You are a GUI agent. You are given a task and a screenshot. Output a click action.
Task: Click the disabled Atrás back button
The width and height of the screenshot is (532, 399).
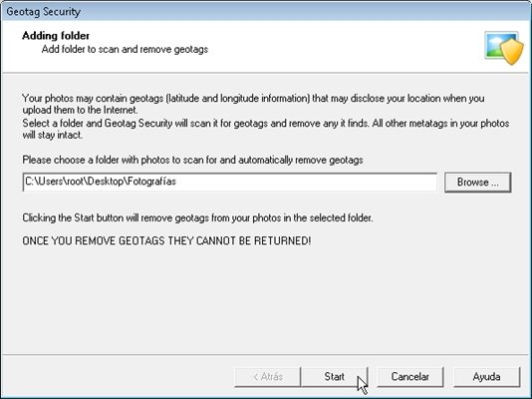coord(268,377)
